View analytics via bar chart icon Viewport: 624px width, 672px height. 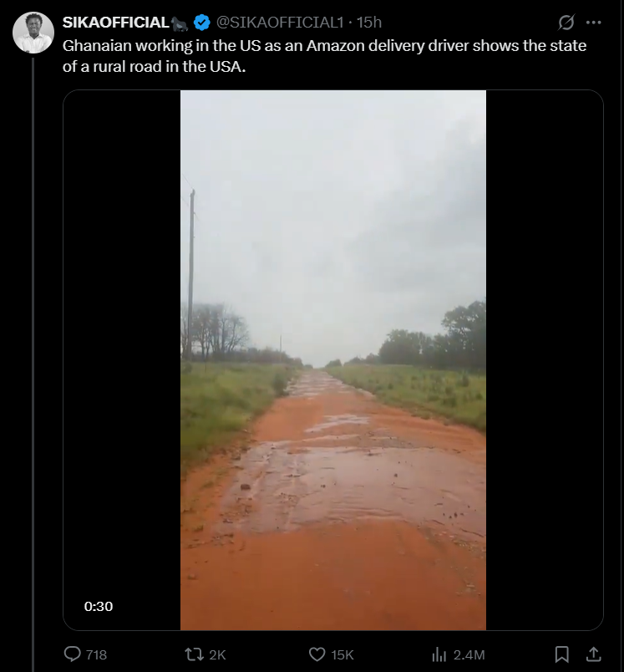pos(439,654)
